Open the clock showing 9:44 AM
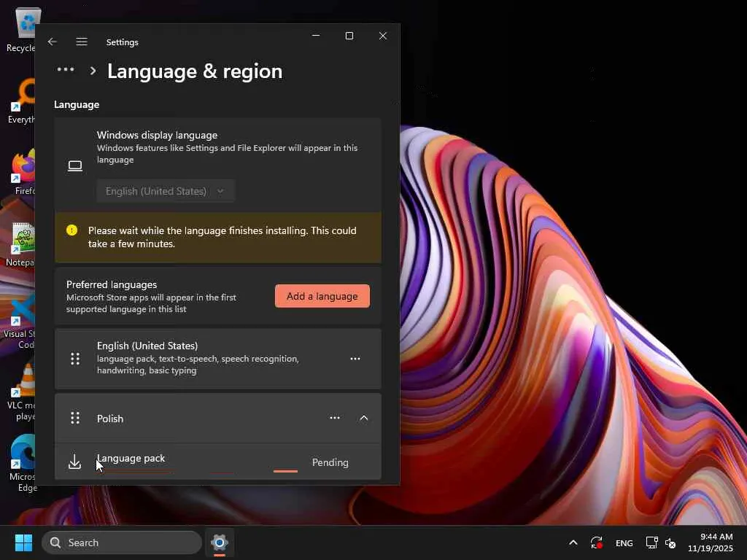This screenshot has width=747, height=560. [711, 542]
